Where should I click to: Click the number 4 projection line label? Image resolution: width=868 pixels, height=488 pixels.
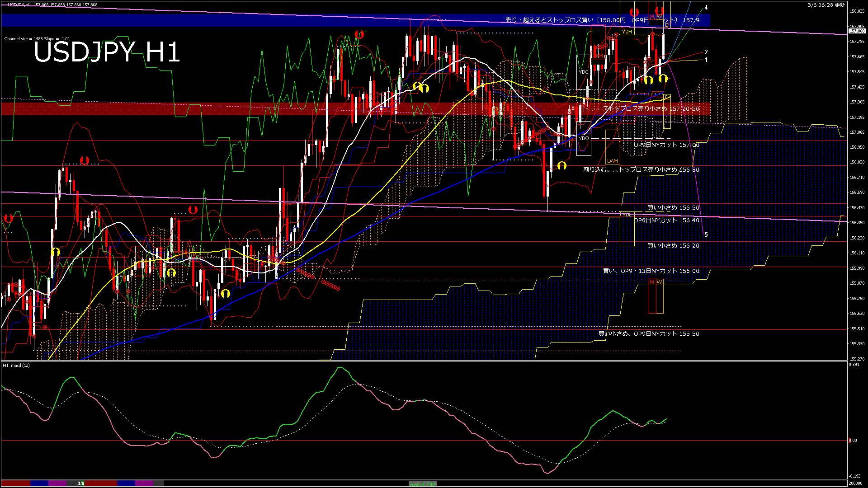coord(706,8)
